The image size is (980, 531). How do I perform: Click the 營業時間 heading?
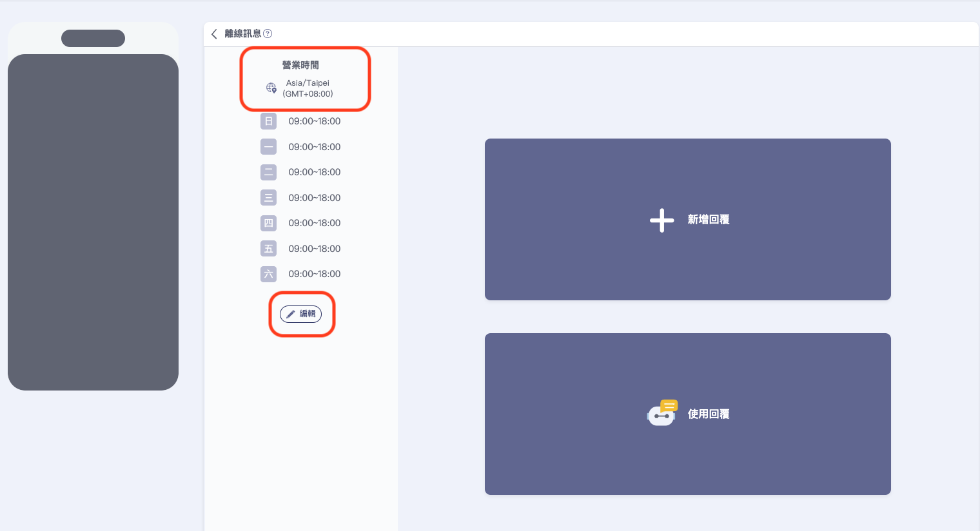click(x=300, y=65)
